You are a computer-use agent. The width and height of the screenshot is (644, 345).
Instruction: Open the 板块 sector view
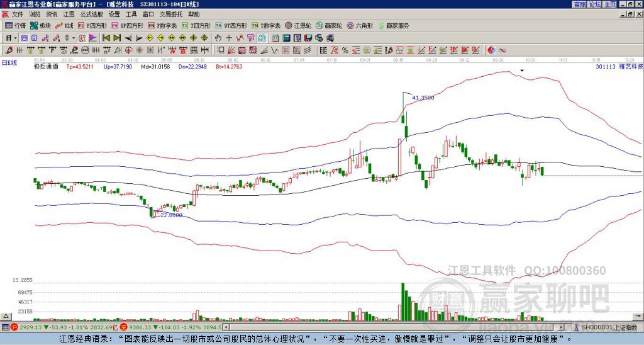pyautogui.click(x=40, y=25)
